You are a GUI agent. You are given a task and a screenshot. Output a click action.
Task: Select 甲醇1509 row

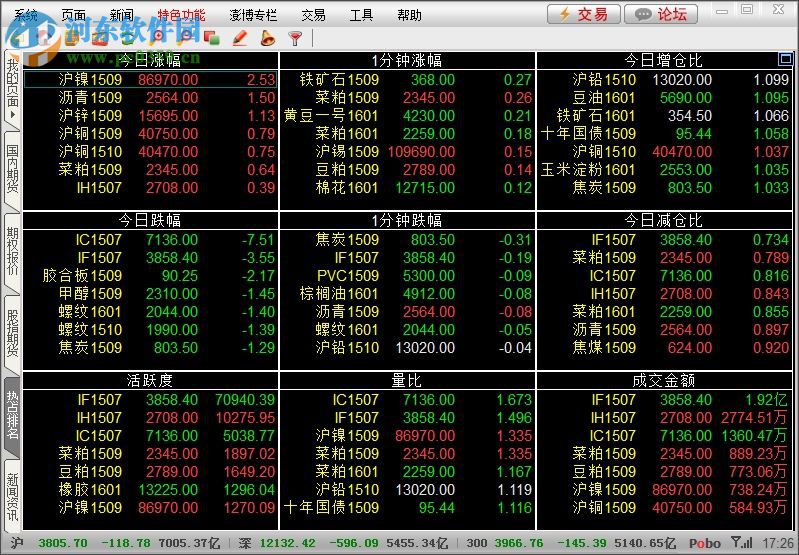point(150,294)
